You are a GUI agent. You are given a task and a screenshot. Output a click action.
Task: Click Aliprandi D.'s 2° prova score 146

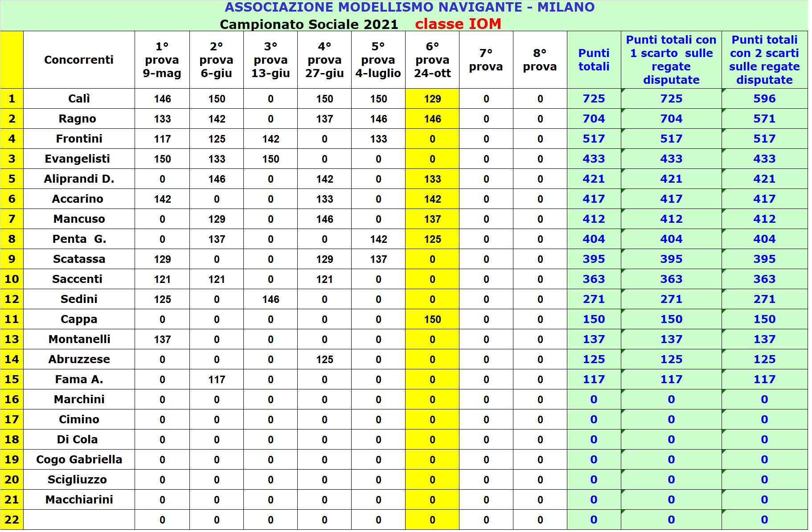pyautogui.click(x=217, y=179)
